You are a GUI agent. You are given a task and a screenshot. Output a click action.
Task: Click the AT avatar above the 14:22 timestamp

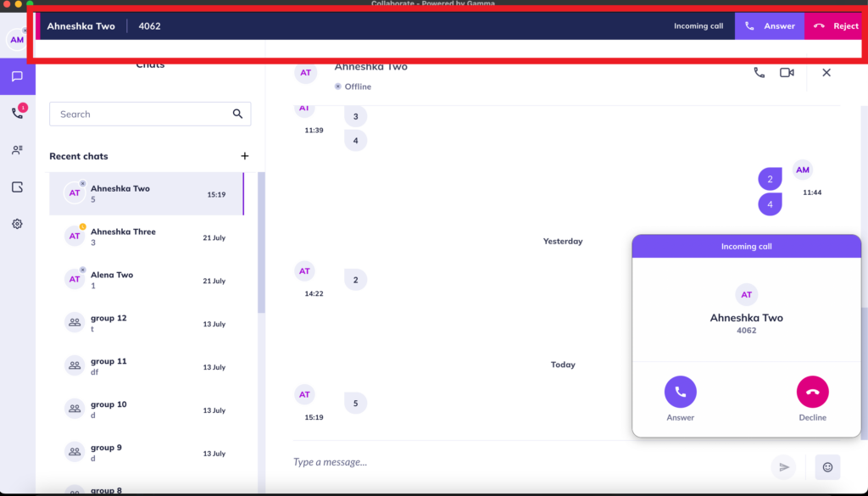[x=304, y=270]
